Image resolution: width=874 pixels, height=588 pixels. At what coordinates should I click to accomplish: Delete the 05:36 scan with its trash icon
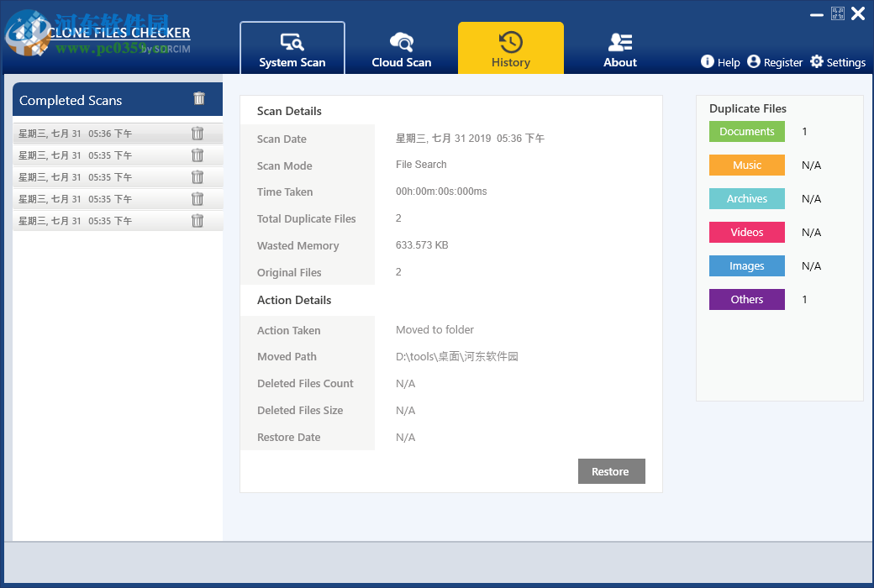[197, 133]
